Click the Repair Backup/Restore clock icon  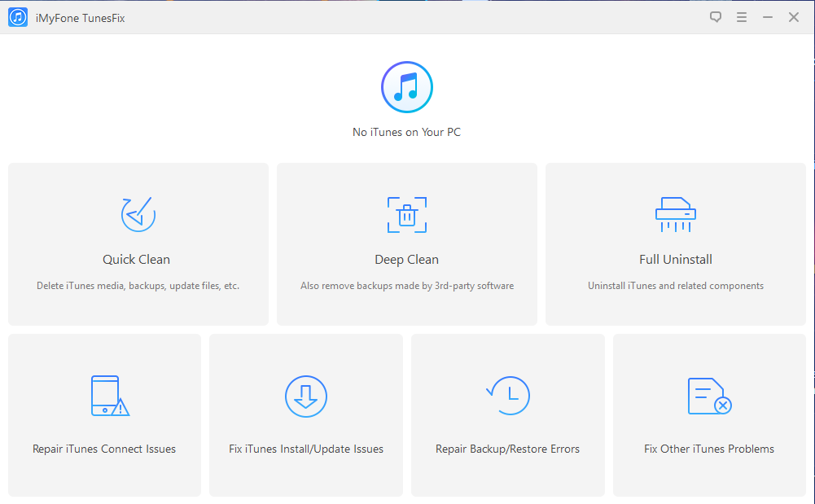point(507,397)
